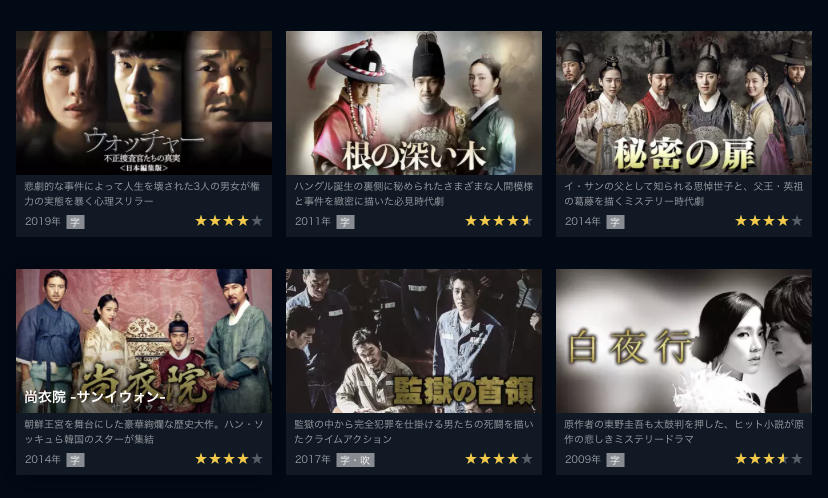The height and width of the screenshot is (498, 828).
Task: Click the star rating under 根の深い木
Action: click(498, 221)
